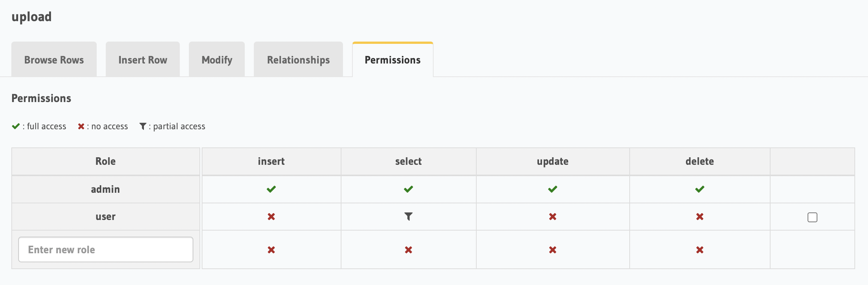Open the Insert Row tab
The width and height of the screenshot is (868, 285).
143,59
